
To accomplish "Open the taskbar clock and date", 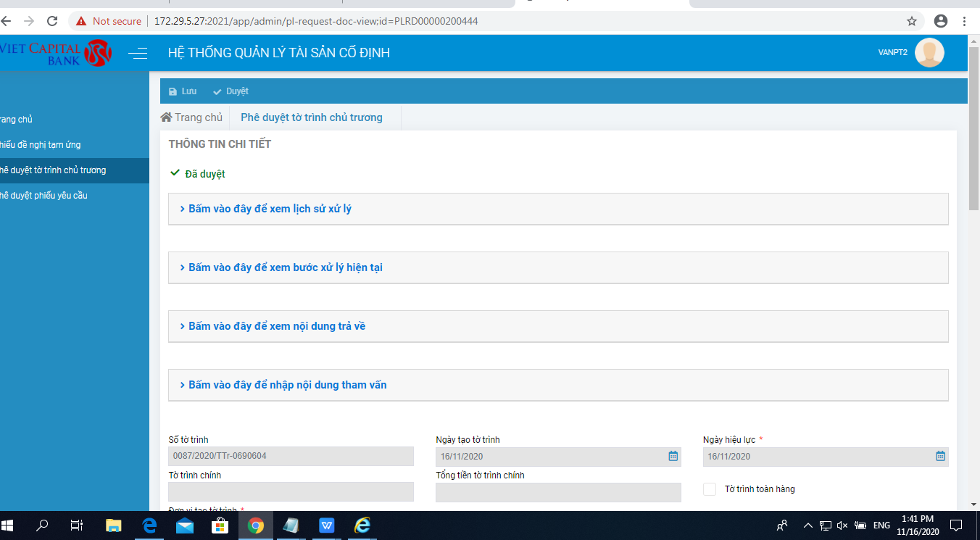I will [918, 526].
